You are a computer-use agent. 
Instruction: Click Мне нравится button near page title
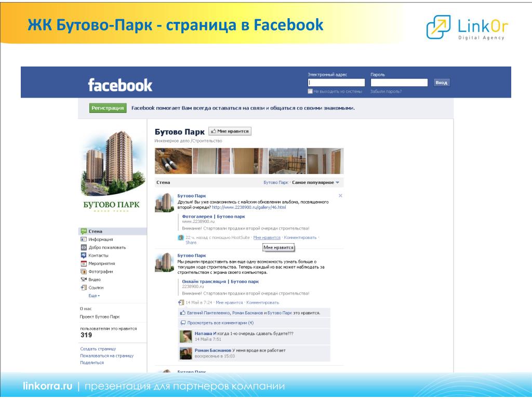(x=230, y=131)
